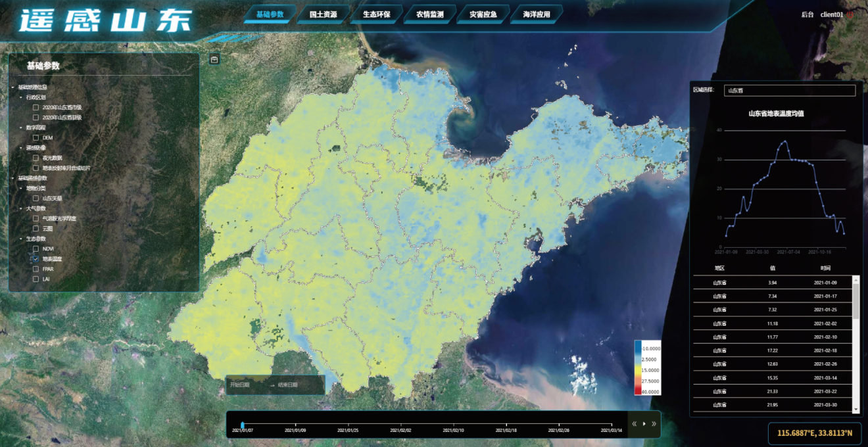Collapse the 大气参数 tree group
This screenshot has height=447, width=868.
pyautogui.click(x=20, y=208)
